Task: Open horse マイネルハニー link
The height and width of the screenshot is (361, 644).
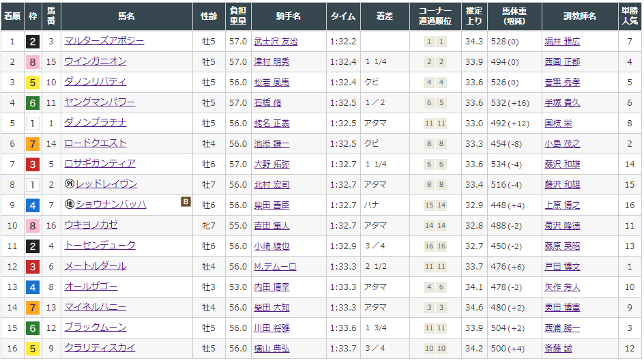Action: (96, 307)
